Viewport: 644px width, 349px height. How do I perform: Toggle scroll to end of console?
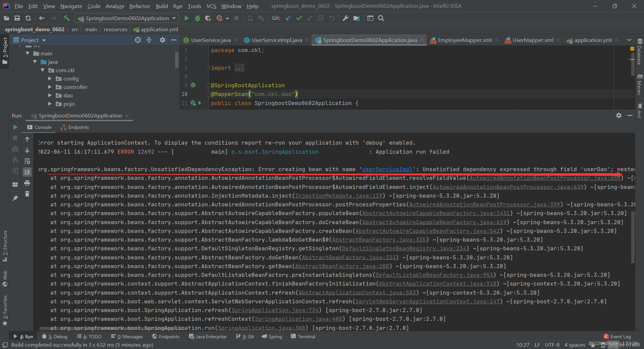[x=27, y=172]
